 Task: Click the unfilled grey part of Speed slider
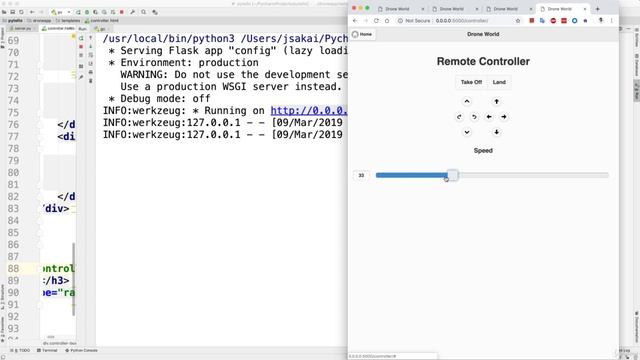point(533,175)
